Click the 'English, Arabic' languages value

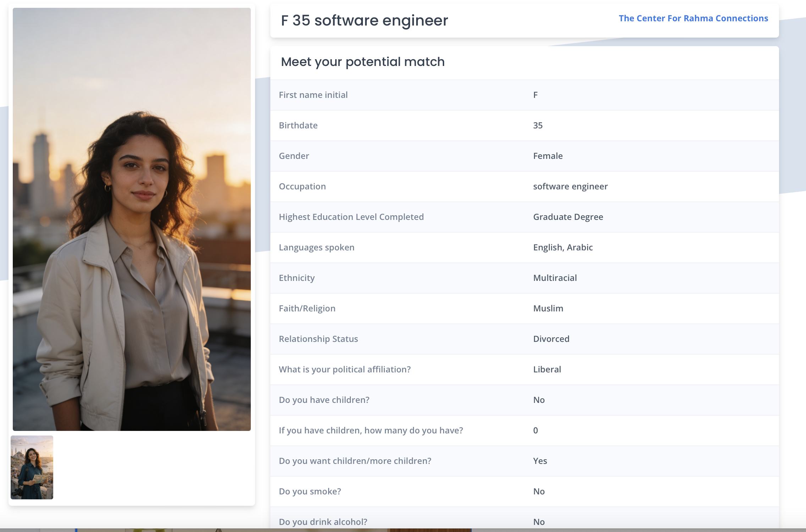pyautogui.click(x=563, y=248)
